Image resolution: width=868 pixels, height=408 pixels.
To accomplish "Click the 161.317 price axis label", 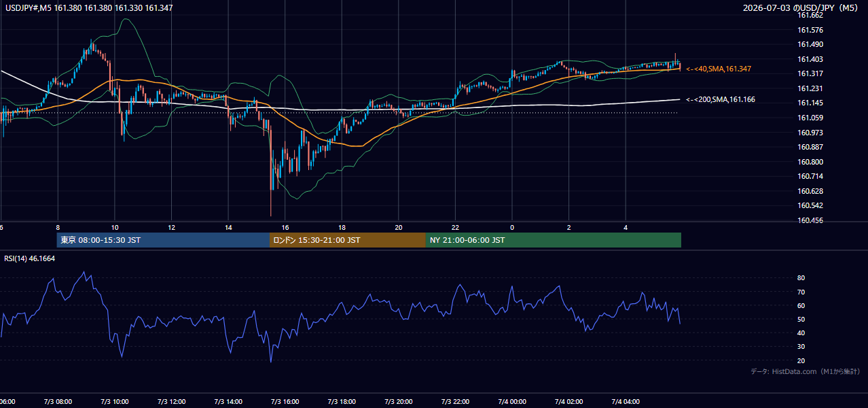I will coord(810,74).
